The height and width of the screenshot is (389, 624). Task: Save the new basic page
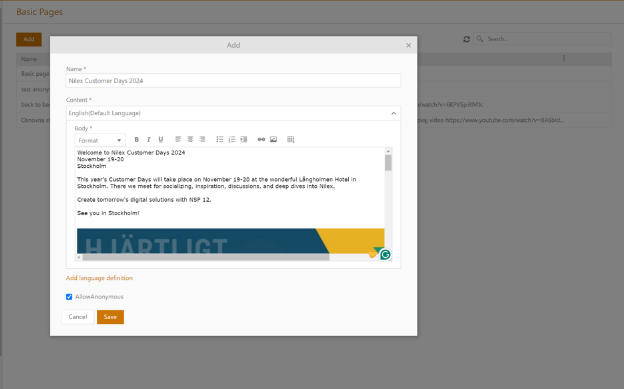click(x=110, y=317)
